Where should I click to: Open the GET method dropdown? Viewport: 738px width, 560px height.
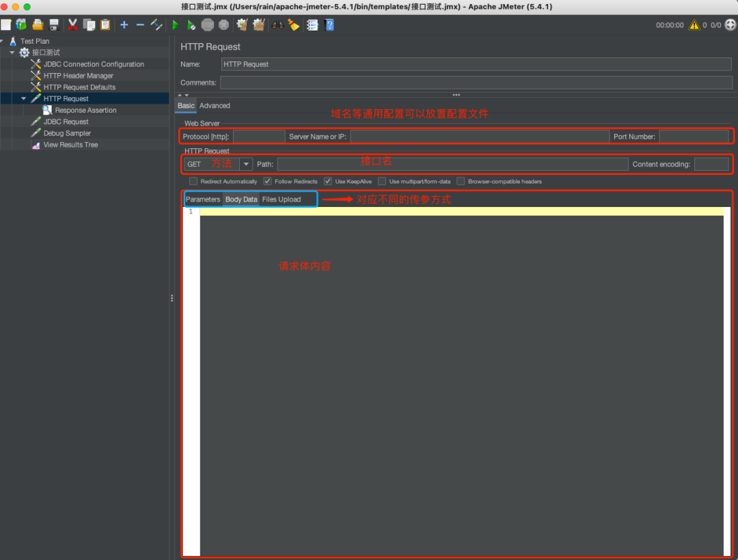click(x=245, y=165)
